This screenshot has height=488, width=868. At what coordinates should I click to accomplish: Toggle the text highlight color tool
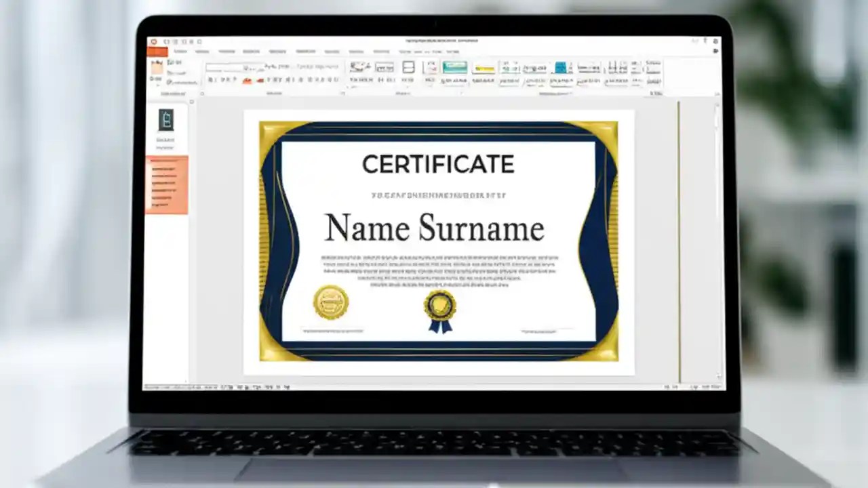pos(246,80)
